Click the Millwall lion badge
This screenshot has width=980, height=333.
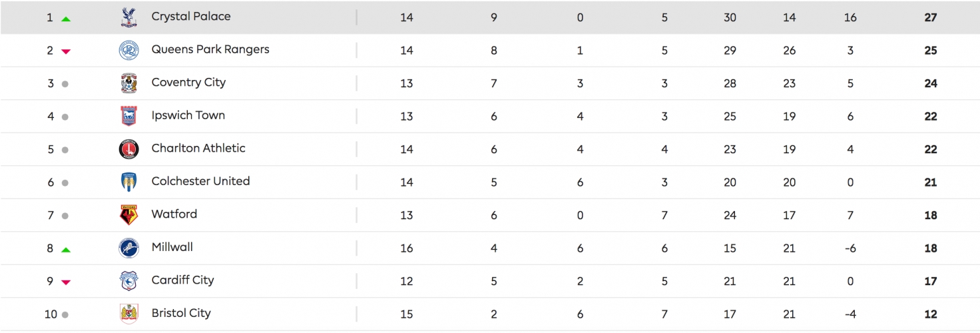128,248
